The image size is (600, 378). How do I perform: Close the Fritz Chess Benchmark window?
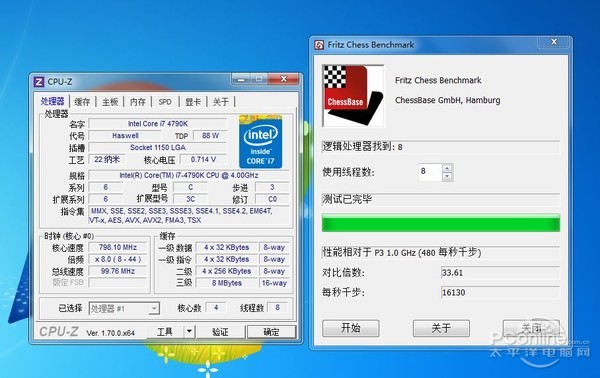[554, 42]
